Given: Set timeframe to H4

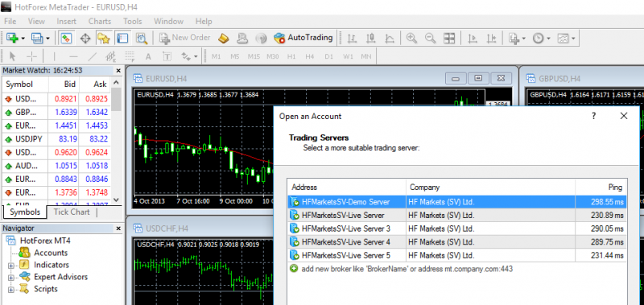Looking at the screenshot, I should coord(310,56).
